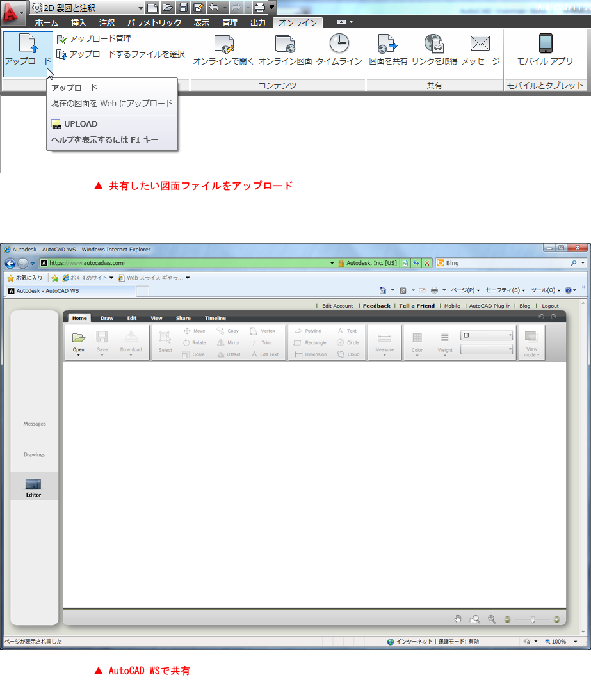Switch to Share tab in AutoCAD WS
This screenshot has height=700, width=591.
[183, 318]
